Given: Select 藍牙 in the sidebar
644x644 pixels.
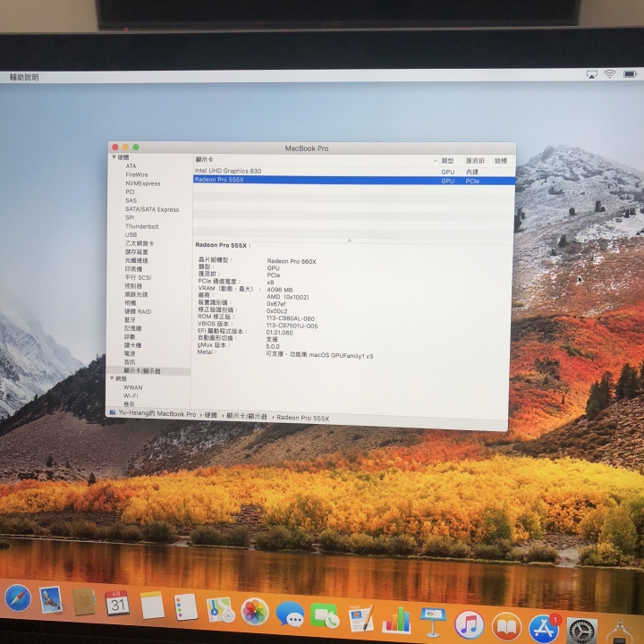Looking at the screenshot, I should pos(130,319).
